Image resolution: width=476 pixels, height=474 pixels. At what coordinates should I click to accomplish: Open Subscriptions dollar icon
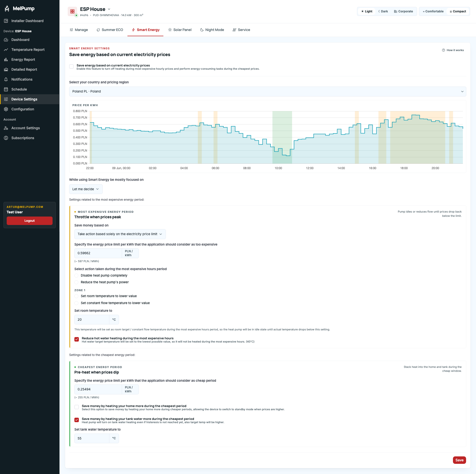[x=6, y=138]
